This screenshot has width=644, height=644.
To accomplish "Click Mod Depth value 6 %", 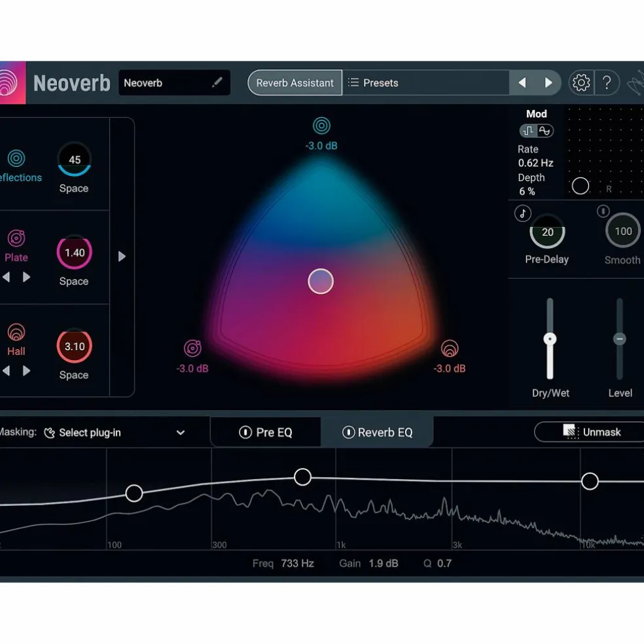I will (x=527, y=191).
